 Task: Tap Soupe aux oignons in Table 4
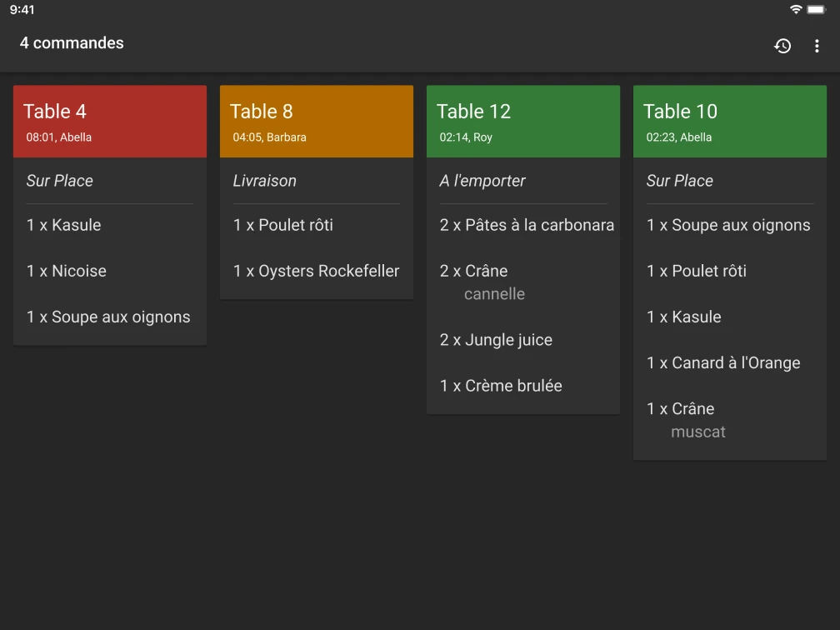[x=108, y=317]
